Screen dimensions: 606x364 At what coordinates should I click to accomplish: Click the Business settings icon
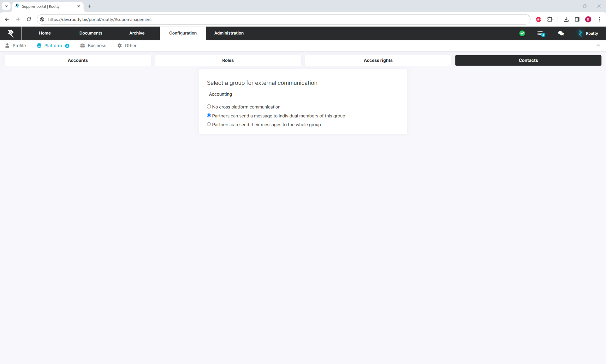(x=83, y=45)
